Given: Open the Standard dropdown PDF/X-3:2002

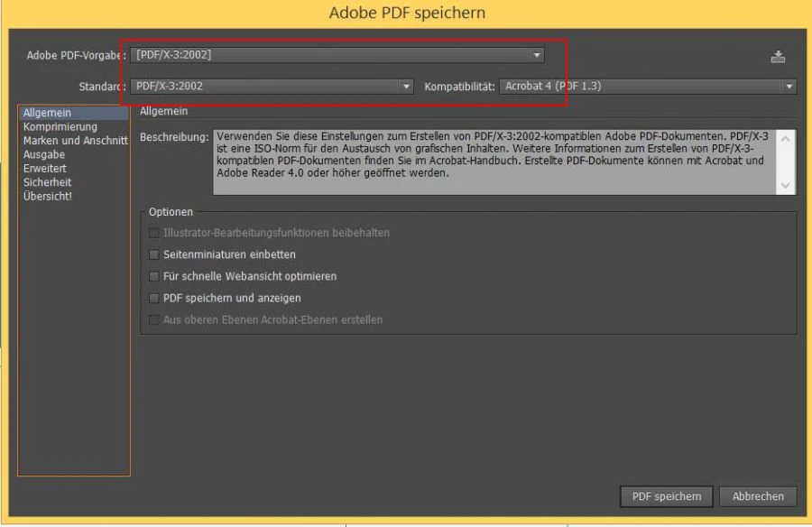Looking at the screenshot, I should (x=272, y=86).
